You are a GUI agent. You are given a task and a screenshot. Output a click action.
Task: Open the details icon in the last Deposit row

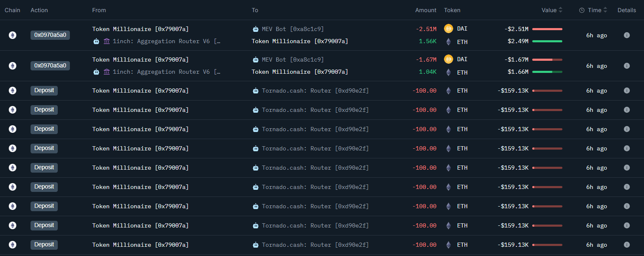(x=626, y=245)
